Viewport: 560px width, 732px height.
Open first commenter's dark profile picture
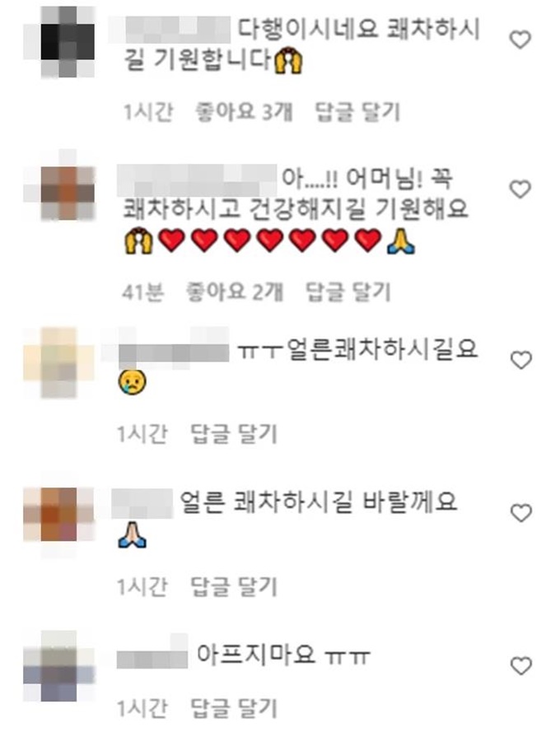pos(58,42)
